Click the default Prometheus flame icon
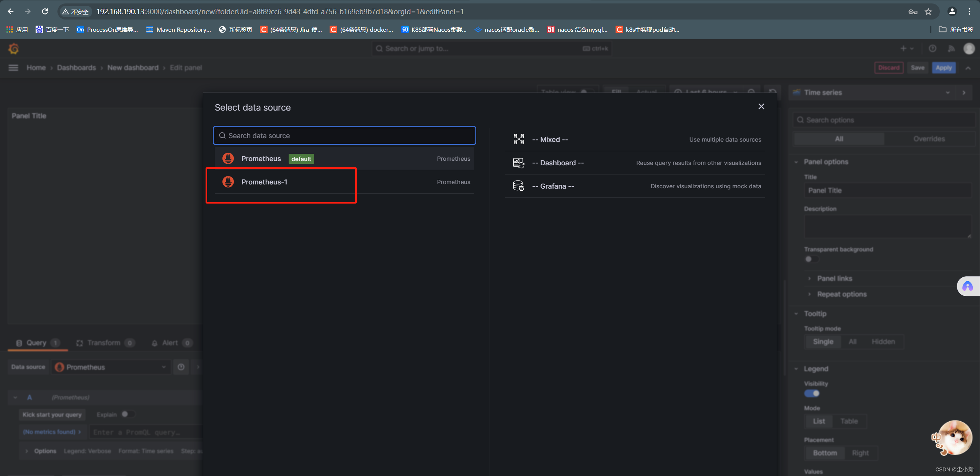Image resolution: width=980 pixels, height=476 pixels. coord(228,158)
